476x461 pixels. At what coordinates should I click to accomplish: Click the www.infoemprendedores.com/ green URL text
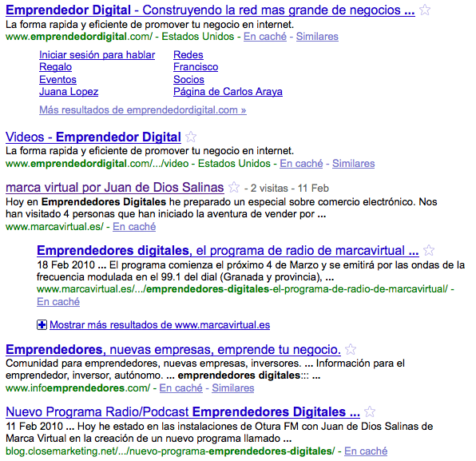pyautogui.click(x=78, y=388)
